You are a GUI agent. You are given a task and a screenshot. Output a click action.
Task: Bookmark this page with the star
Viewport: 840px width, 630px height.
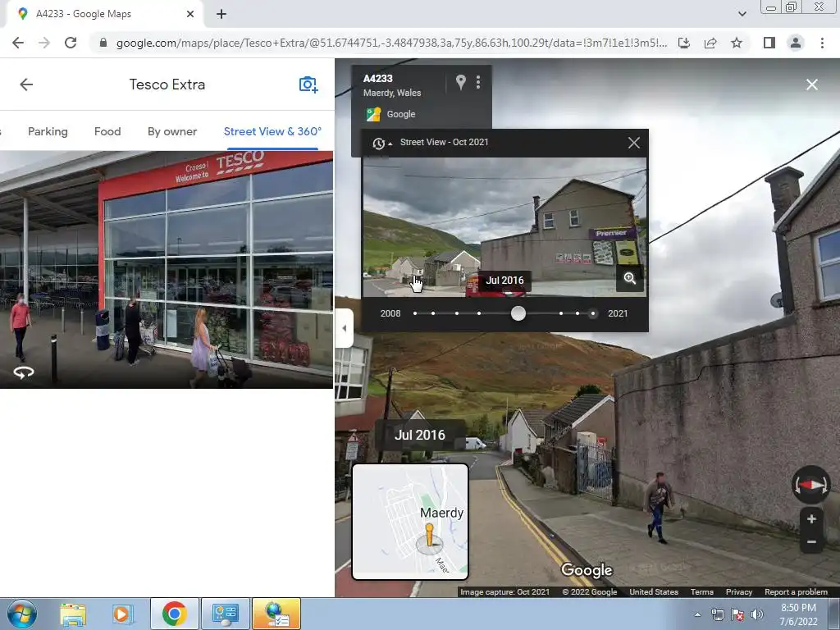(x=737, y=43)
